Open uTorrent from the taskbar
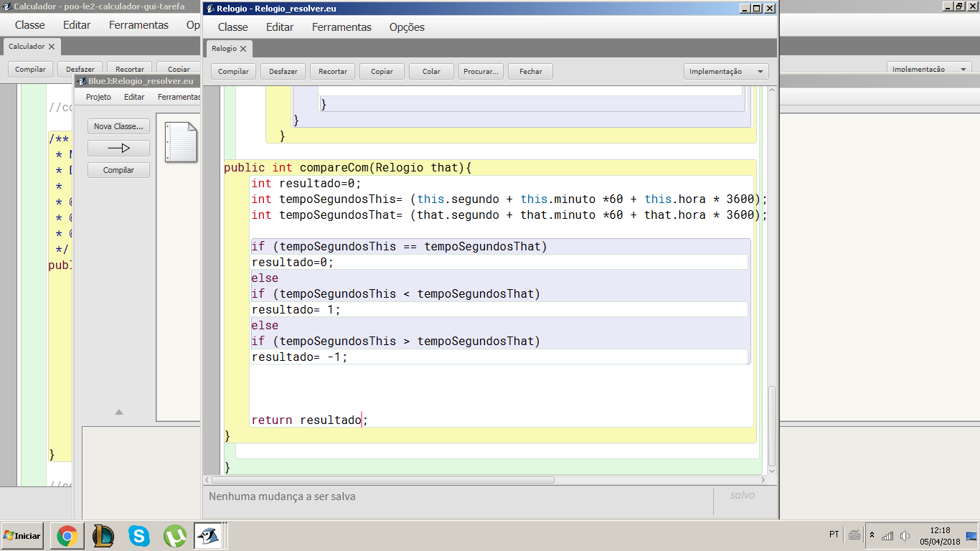The height and width of the screenshot is (551, 980). pyautogui.click(x=175, y=535)
